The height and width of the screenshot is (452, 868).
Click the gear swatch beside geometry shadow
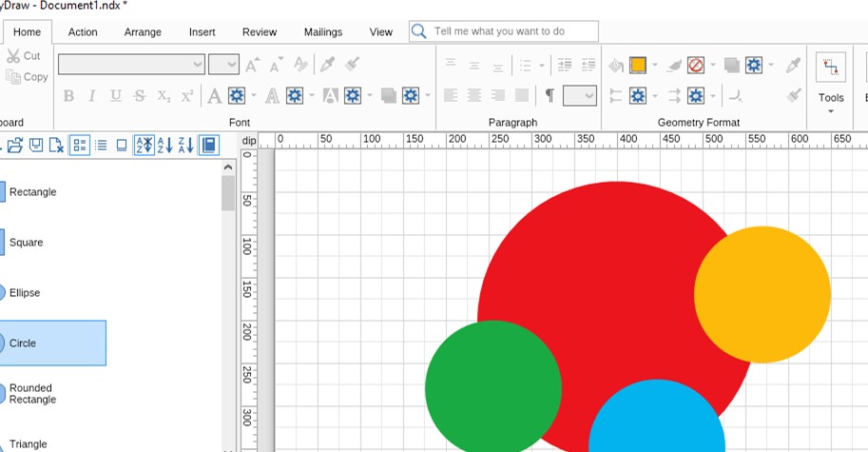(x=753, y=65)
